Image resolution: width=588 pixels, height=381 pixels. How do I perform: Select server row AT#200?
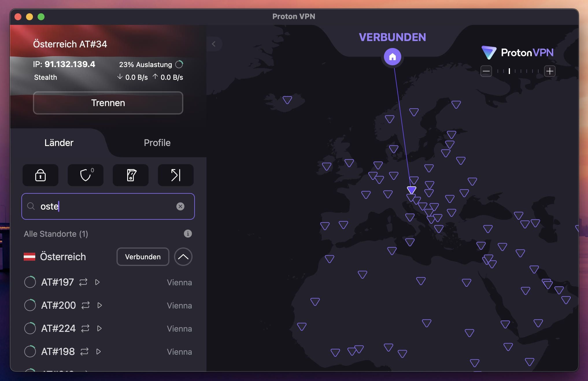pyautogui.click(x=108, y=305)
